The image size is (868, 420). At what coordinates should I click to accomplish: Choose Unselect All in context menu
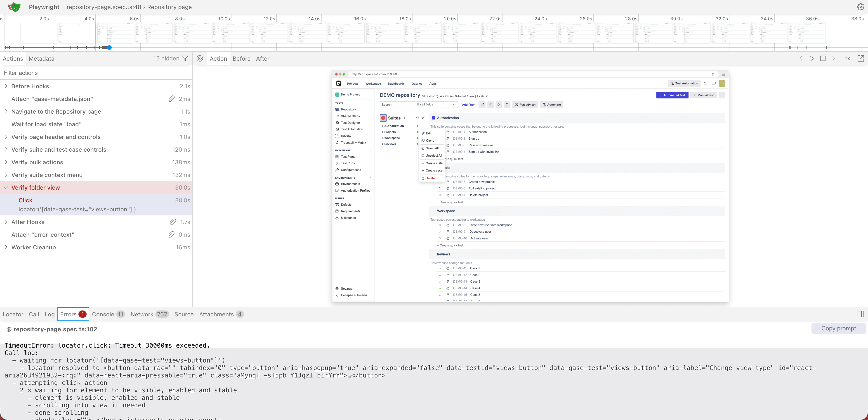tap(432, 155)
